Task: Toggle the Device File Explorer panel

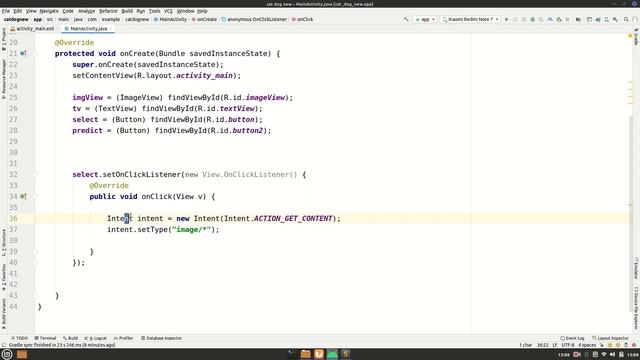Action: click(x=636, y=308)
